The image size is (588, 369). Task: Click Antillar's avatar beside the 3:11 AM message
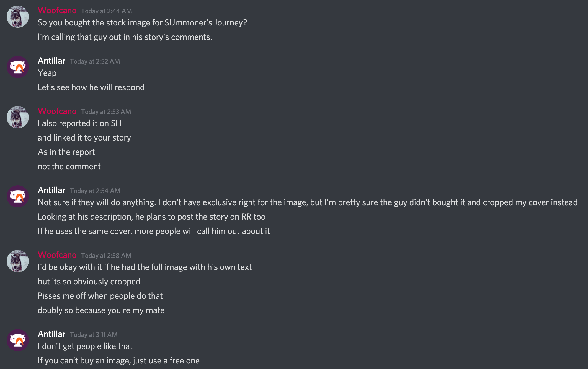pyautogui.click(x=17, y=340)
